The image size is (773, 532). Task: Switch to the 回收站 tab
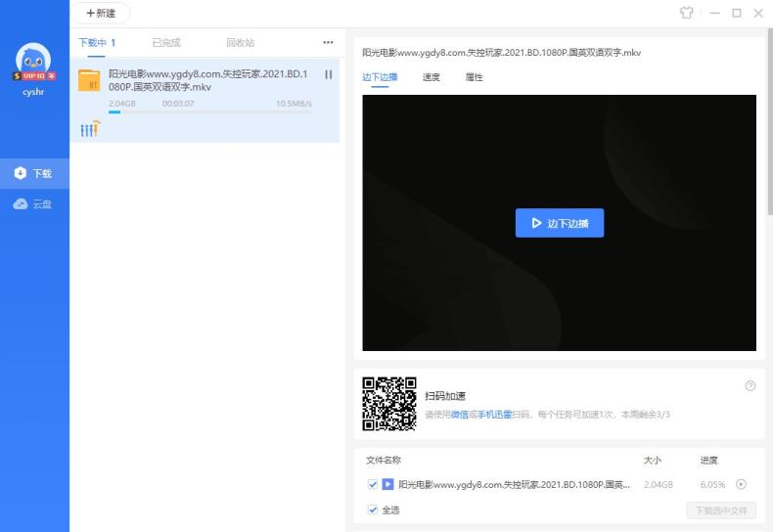[x=240, y=43]
